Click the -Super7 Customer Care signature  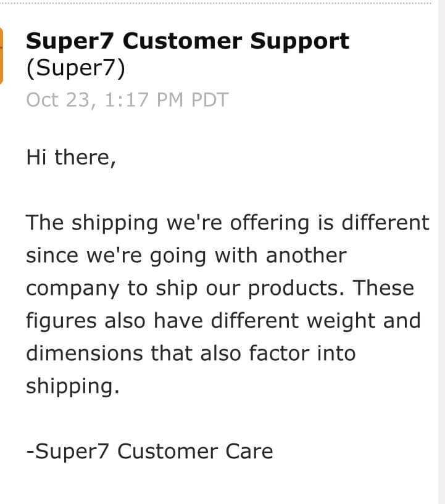point(149,452)
